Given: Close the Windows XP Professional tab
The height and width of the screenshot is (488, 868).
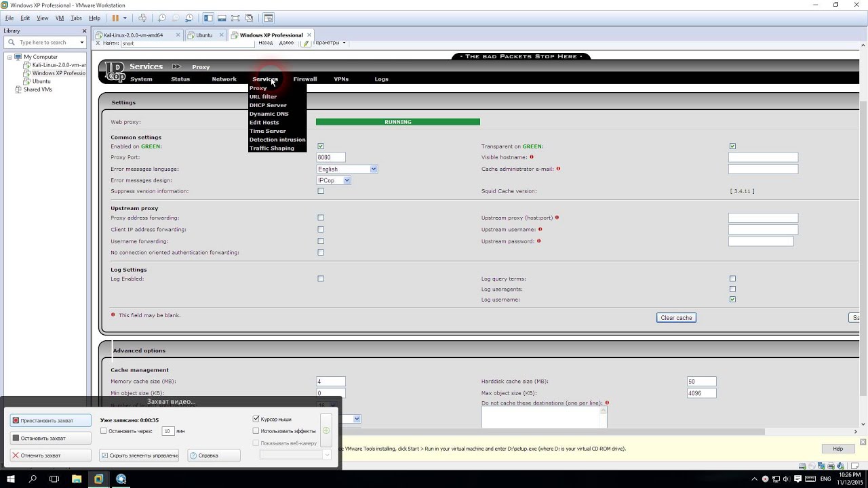Looking at the screenshot, I should (x=309, y=35).
